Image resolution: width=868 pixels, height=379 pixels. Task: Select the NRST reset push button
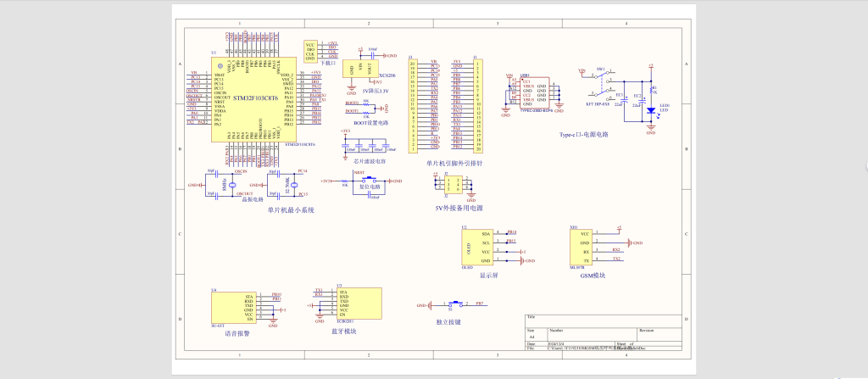tap(371, 181)
